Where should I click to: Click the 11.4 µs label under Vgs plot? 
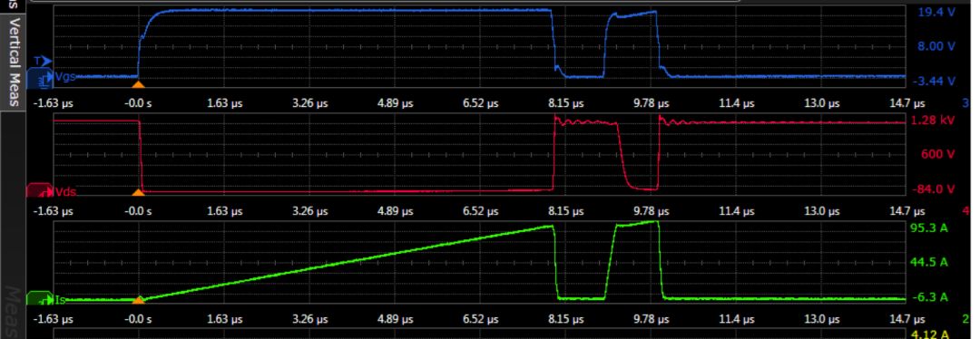coord(735,103)
